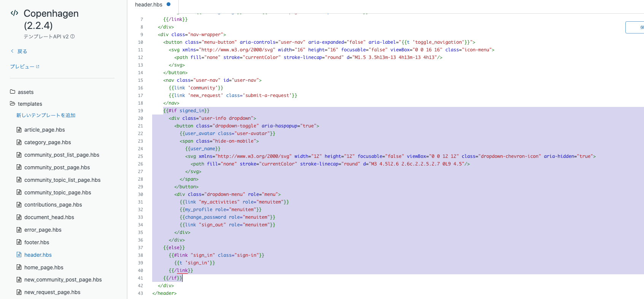Switch to the header.hbs editor tab
Viewport: 644px width, 299px height.
tap(149, 5)
